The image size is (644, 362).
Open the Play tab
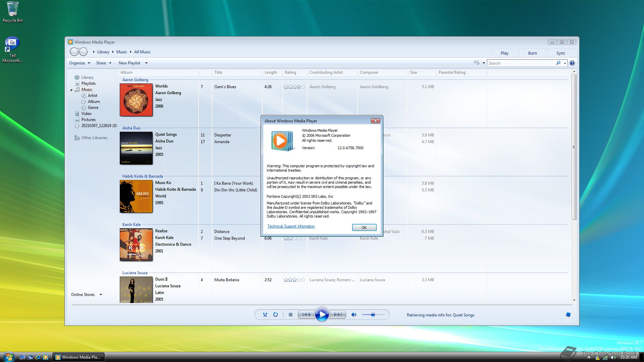(504, 53)
